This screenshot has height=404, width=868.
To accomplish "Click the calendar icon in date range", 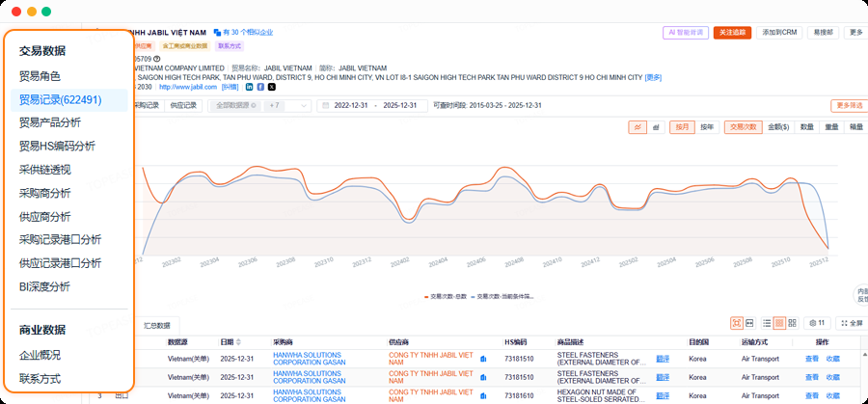I will [x=325, y=106].
